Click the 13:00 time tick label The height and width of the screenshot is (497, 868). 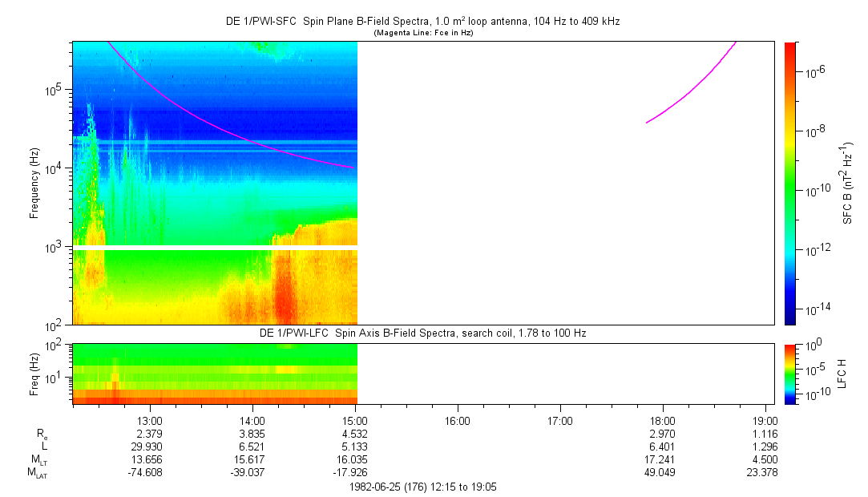coord(149,421)
